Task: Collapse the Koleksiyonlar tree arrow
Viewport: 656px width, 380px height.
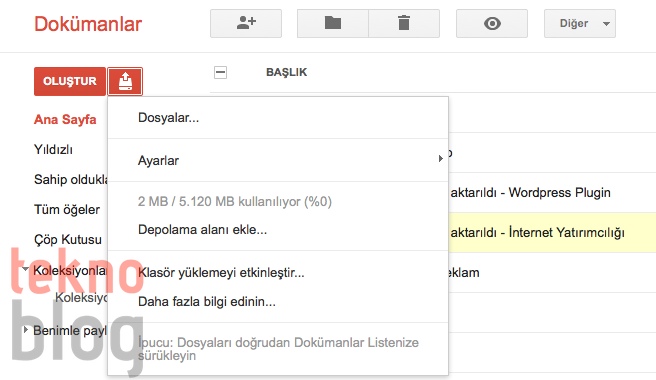Action: point(26,269)
